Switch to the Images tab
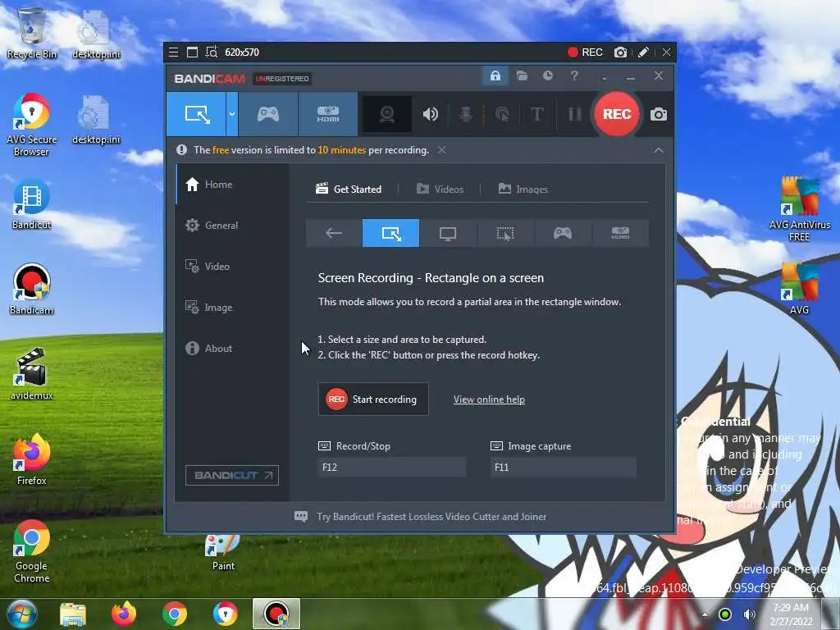Screen dimensions: 840x630 [523, 189]
